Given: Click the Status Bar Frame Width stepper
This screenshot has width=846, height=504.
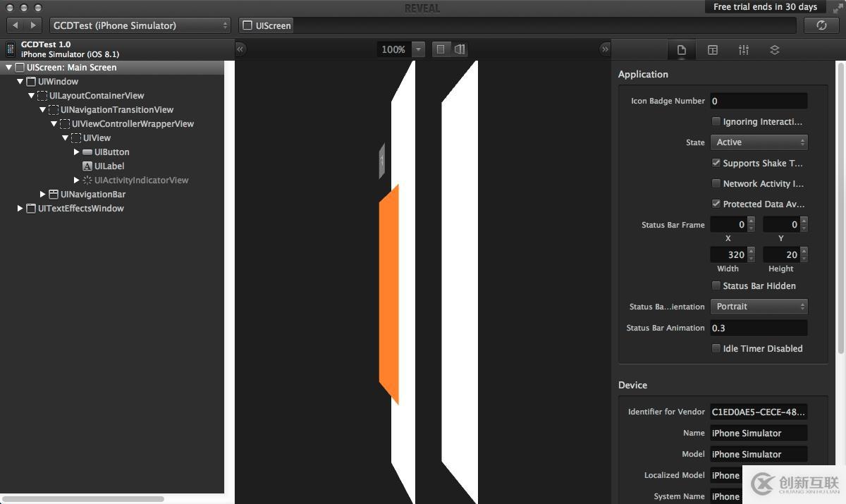Looking at the screenshot, I should pos(751,254).
